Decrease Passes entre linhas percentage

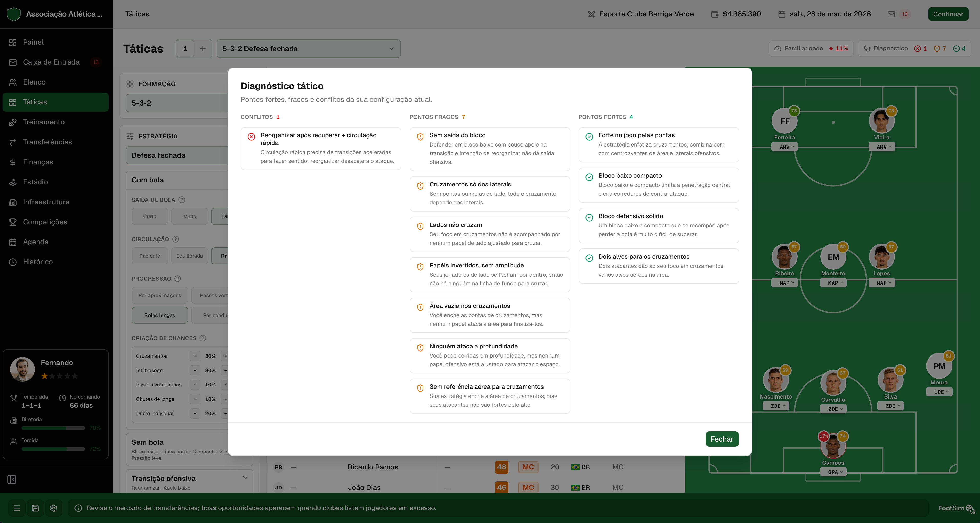(195, 385)
